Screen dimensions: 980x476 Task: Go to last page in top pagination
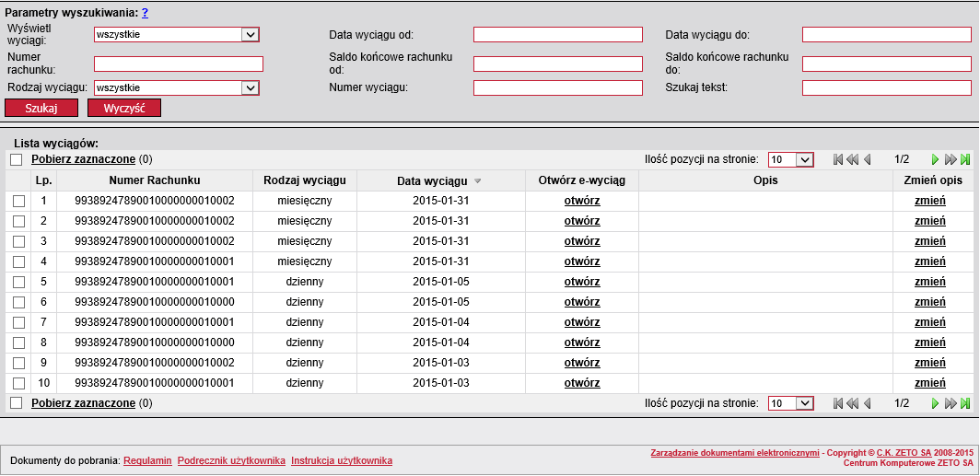(x=965, y=159)
